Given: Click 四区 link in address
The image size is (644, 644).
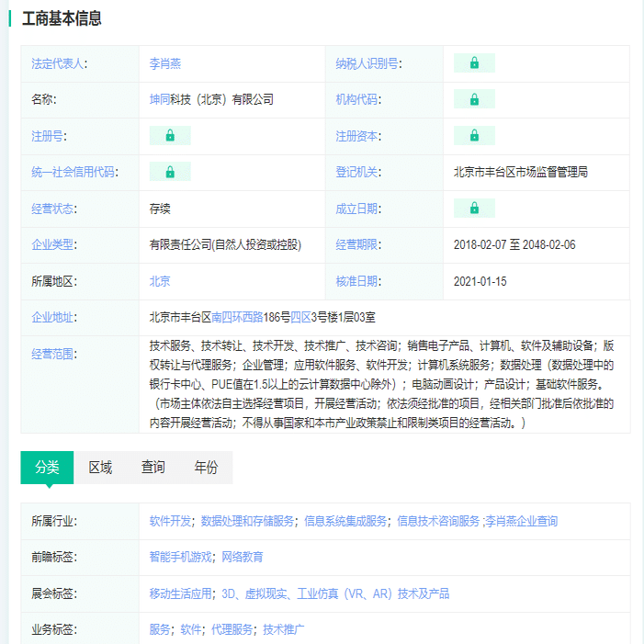Looking at the screenshot, I should click(300, 317).
